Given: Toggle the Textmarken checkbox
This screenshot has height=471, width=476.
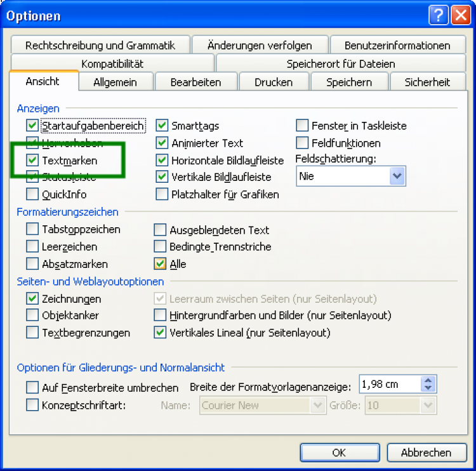Looking at the screenshot, I should coord(32,161).
